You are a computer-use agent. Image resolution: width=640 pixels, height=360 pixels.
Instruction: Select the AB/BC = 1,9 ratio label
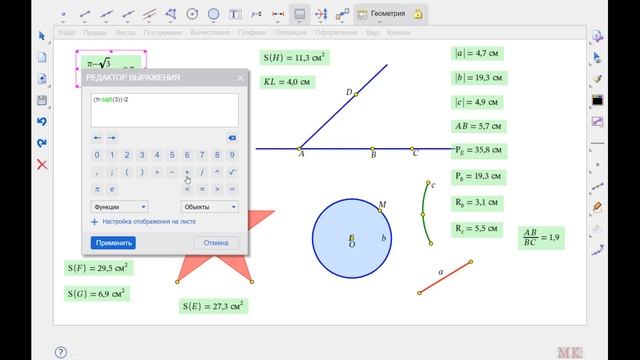click(541, 238)
